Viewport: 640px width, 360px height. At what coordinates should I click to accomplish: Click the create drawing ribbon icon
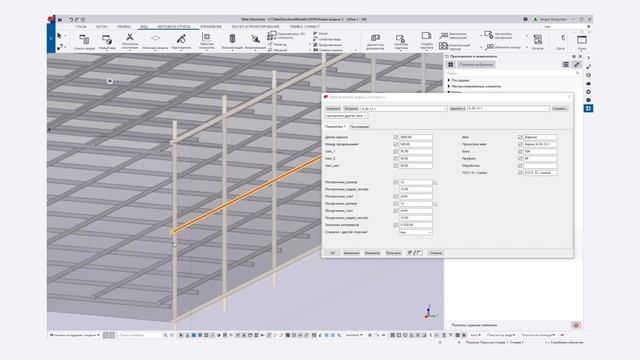pyautogui.click(x=426, y=36)
